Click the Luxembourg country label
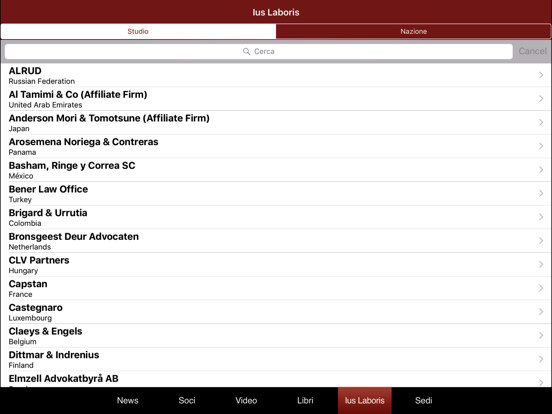Viewport: 552px width, 414px height. click(x=30, y=318)
